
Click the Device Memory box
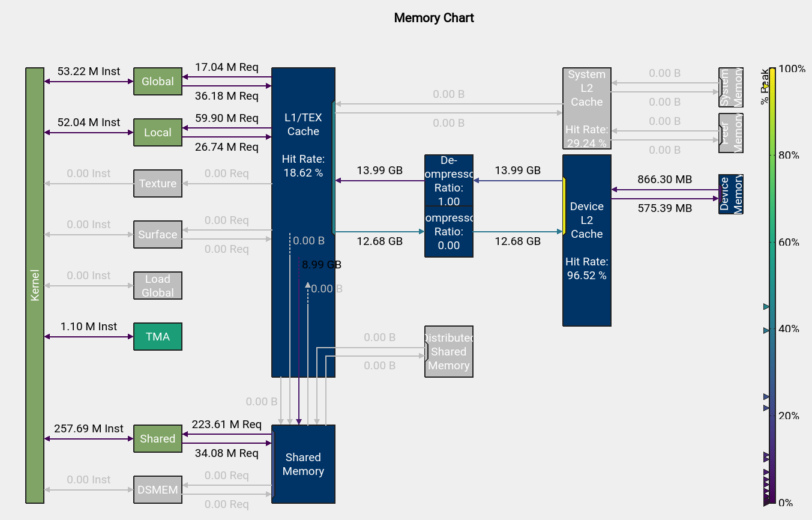[731, 194]
